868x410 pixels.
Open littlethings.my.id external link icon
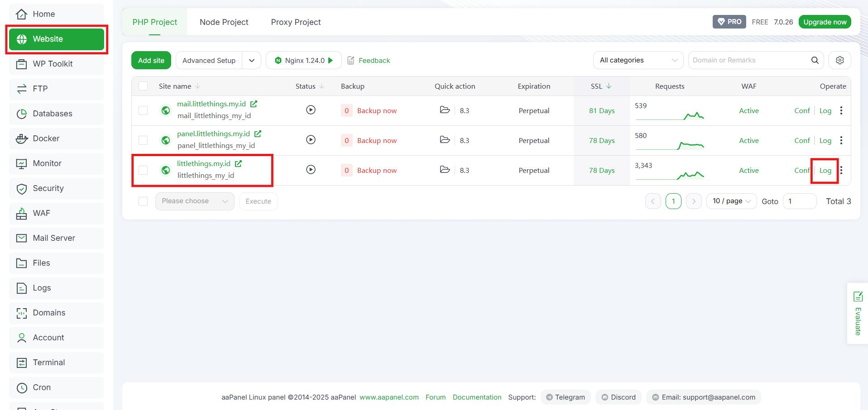(x=238, y=164)
